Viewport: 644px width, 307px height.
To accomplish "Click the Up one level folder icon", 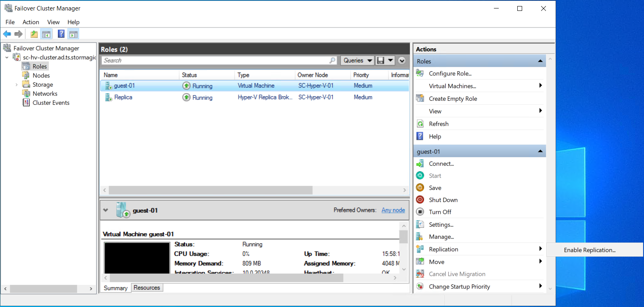I will [x=34, y=34].
